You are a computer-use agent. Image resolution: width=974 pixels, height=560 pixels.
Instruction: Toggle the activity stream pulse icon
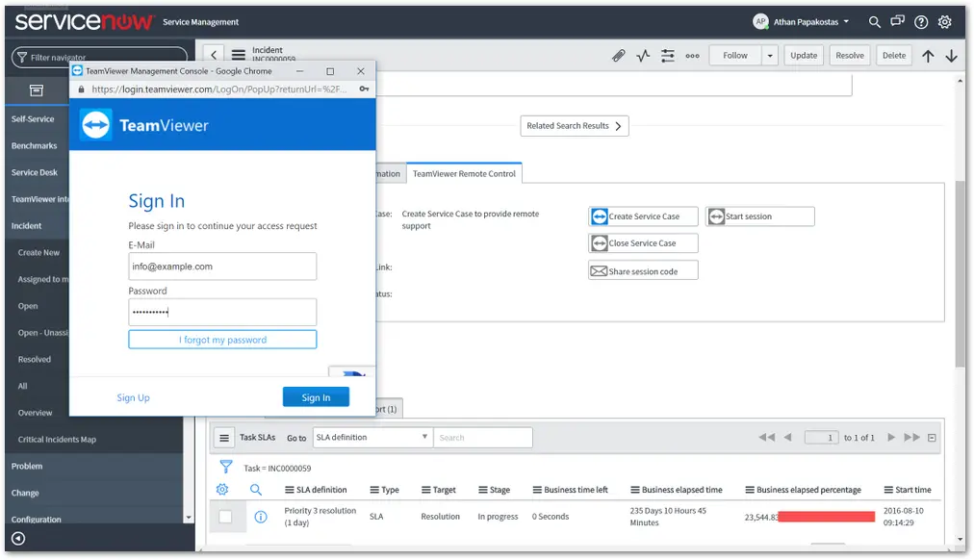point(643,56)
